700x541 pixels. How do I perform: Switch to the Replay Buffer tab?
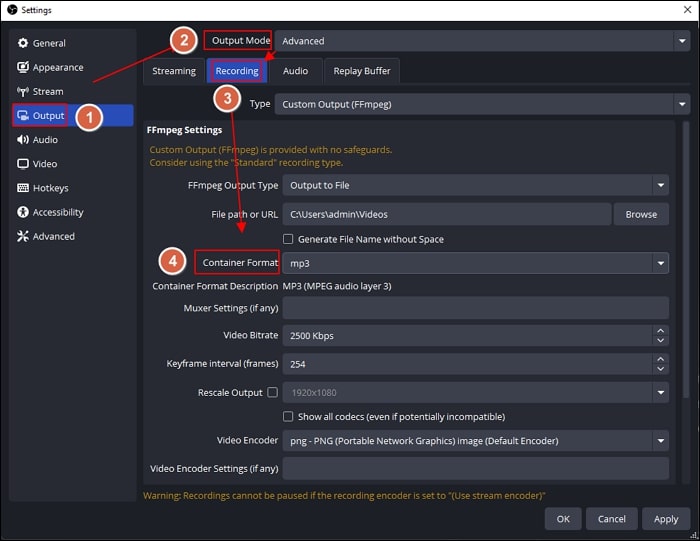pos(362,71)
